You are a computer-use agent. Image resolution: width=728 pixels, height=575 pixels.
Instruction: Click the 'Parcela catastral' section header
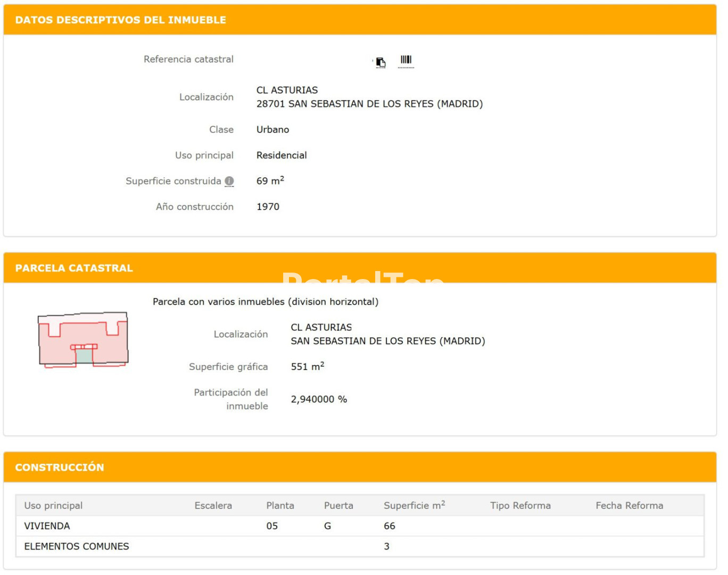click(x=74, y=268)
